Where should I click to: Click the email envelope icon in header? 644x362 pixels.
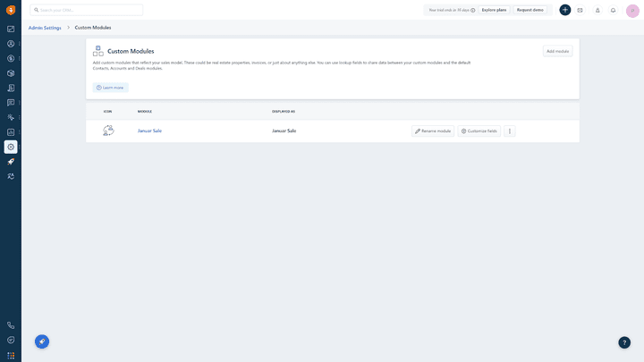580,10
